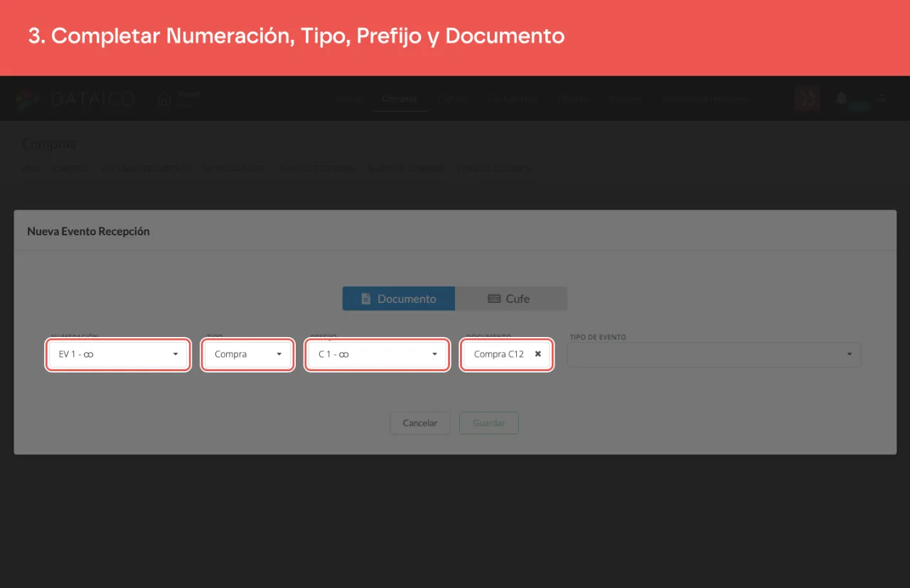Expand the Tipo de Evento dropdown

(x=714, y=355)
